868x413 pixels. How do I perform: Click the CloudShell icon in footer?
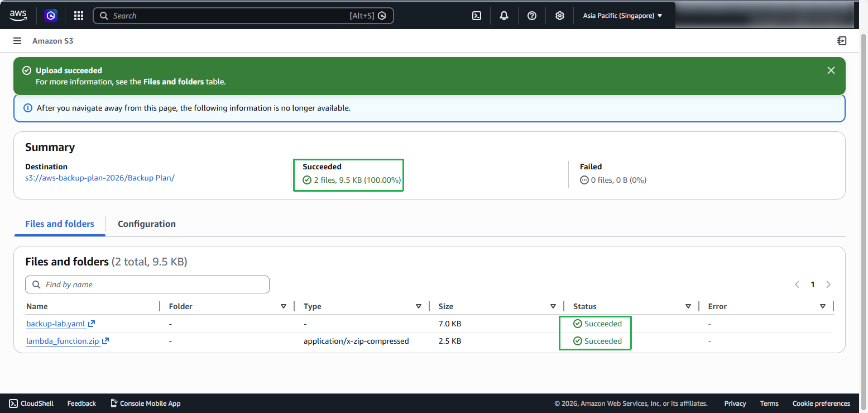13,403
